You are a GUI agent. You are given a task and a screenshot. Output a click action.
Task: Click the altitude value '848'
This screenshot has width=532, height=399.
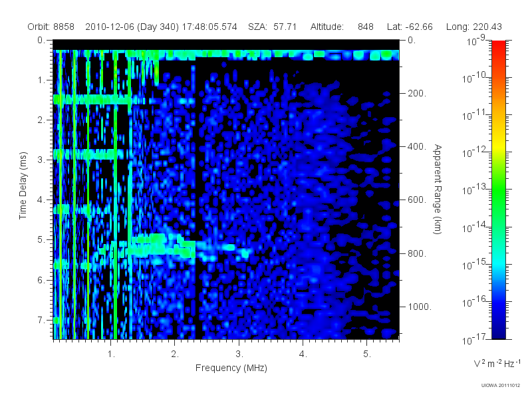click(365, 27)
